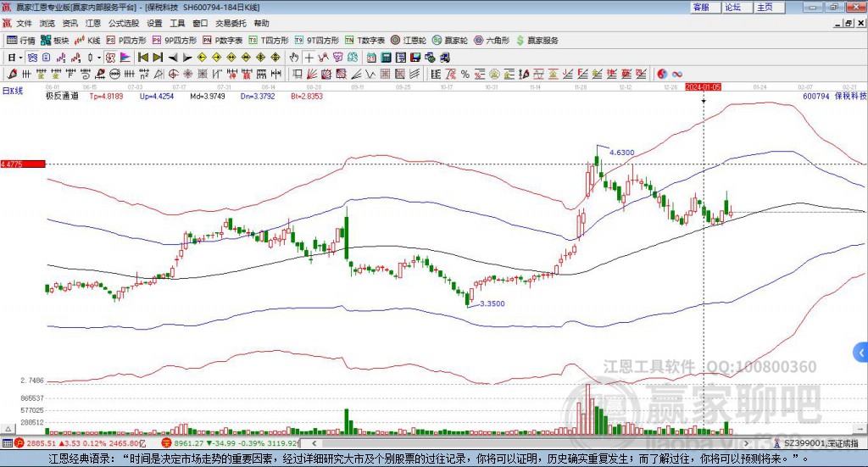Open the 板块 sector view

point(55,41)
